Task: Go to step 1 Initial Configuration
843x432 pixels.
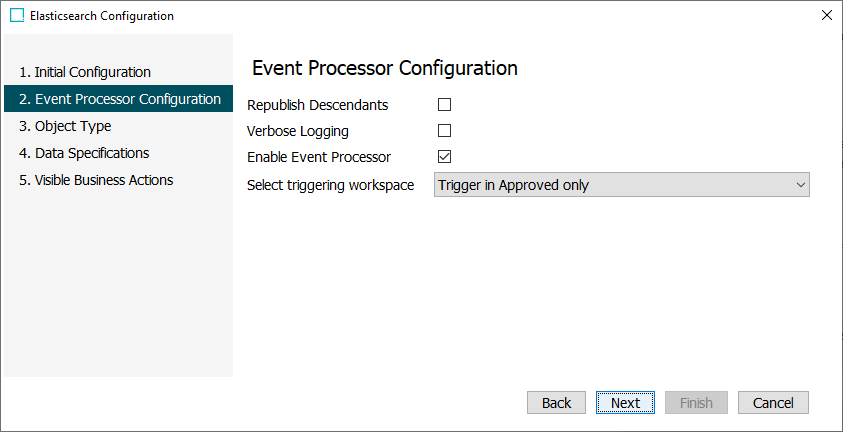Action: [x=85, y=72]
